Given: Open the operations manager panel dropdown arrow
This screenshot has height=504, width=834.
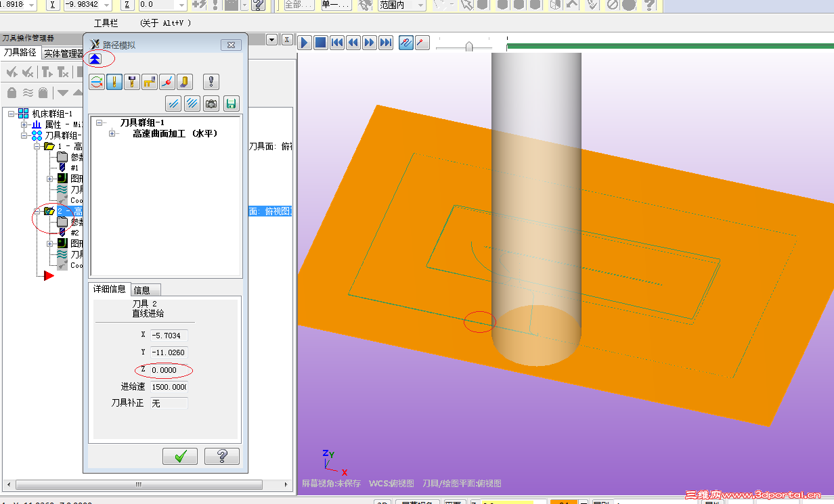Looking at the screenshot, I should 272,39.
